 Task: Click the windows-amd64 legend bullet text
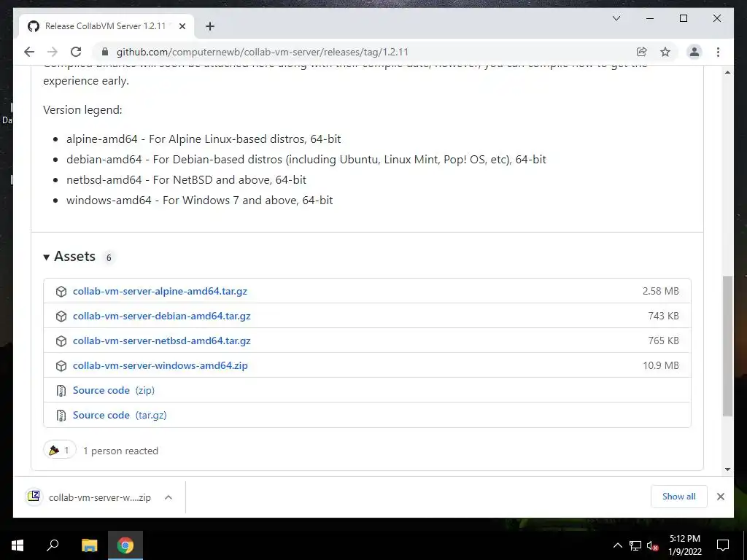click(199, 200)
